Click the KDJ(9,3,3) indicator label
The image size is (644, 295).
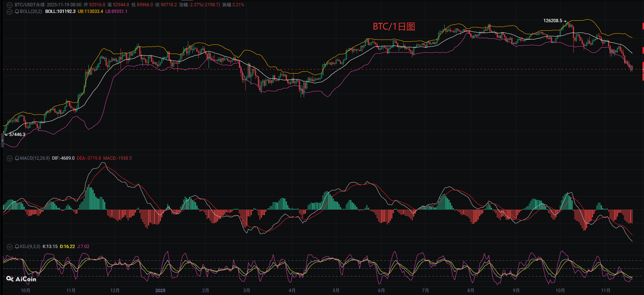30,247
